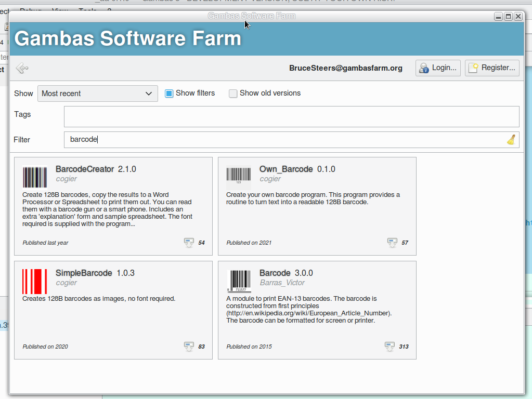Click download icon on Own_Barcode card
This screenshot has height=399, width=532.
393,243
